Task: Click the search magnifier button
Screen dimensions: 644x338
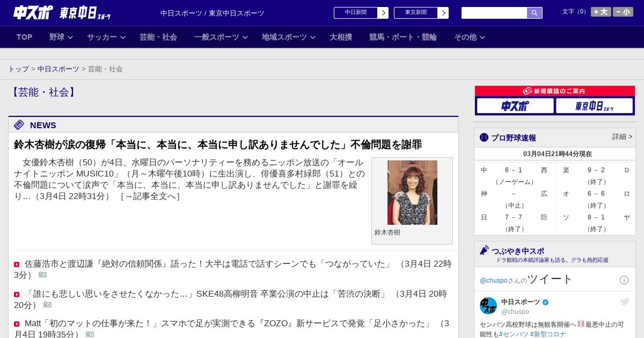Action: click(535, 13)
